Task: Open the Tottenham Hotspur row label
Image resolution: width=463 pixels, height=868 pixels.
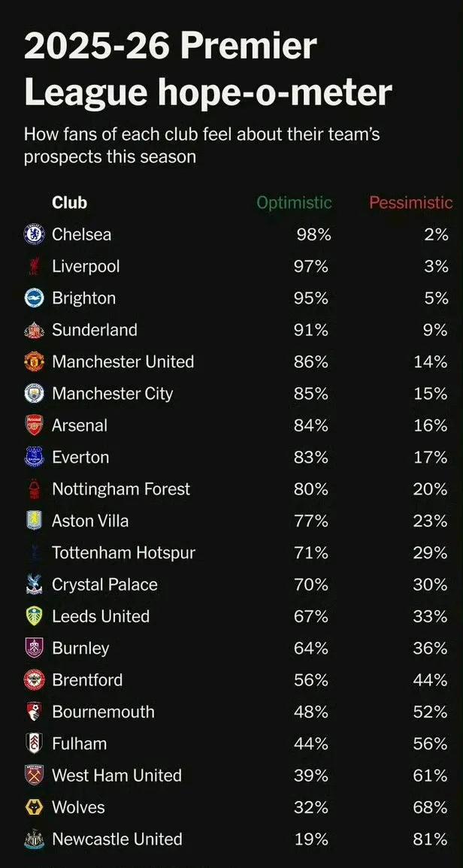Action: coord(123,553)
